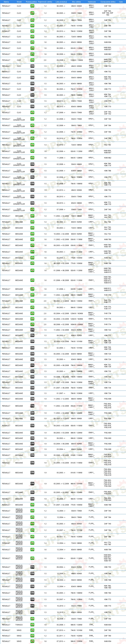Select the D4F 780 engine code cell
Screen dimensions: 126x644
point(108,636)
